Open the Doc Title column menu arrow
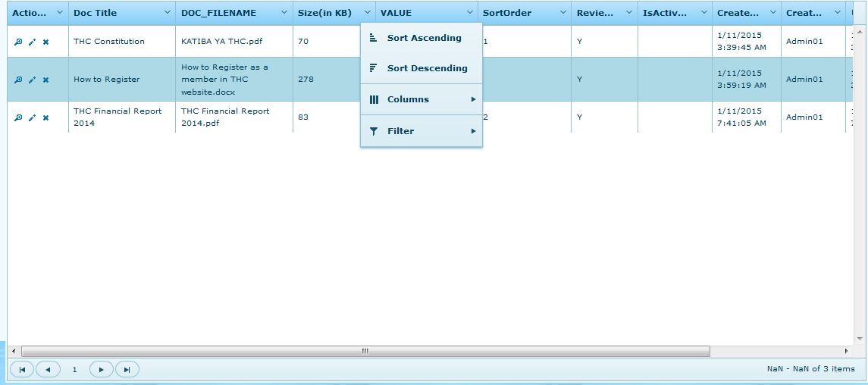This screenshot has width=868, height=385. (x=168, y=13)
